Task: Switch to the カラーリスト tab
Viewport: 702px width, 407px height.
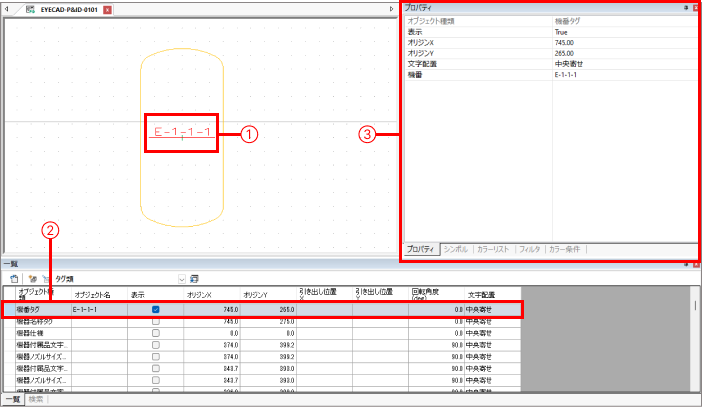Action: pos(494,248)
